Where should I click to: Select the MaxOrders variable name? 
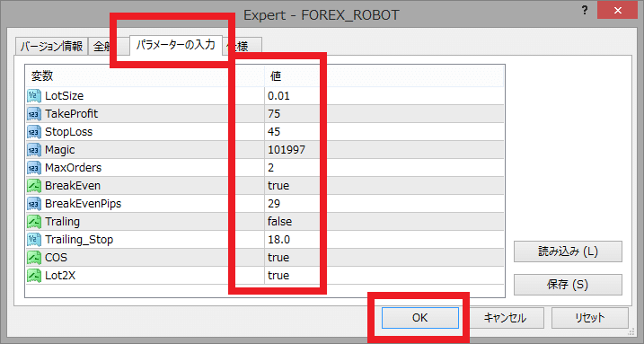tap(73, 167)
